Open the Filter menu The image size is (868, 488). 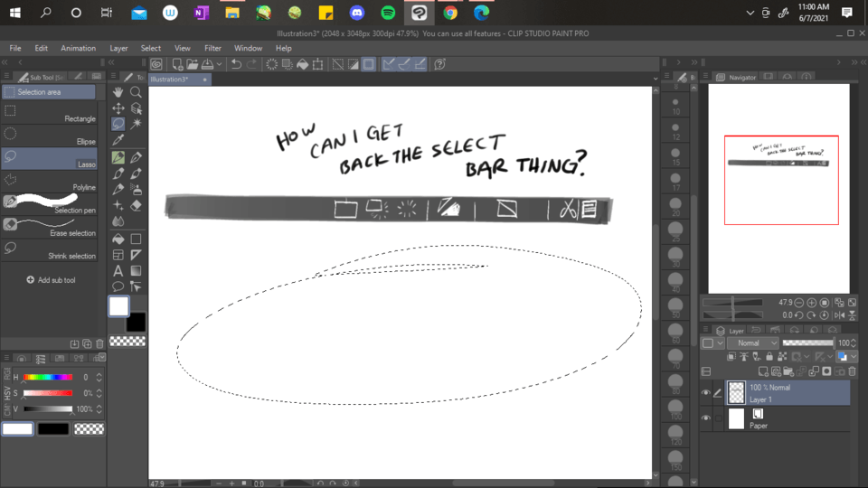pyautogui.click(x=212, y=48)
